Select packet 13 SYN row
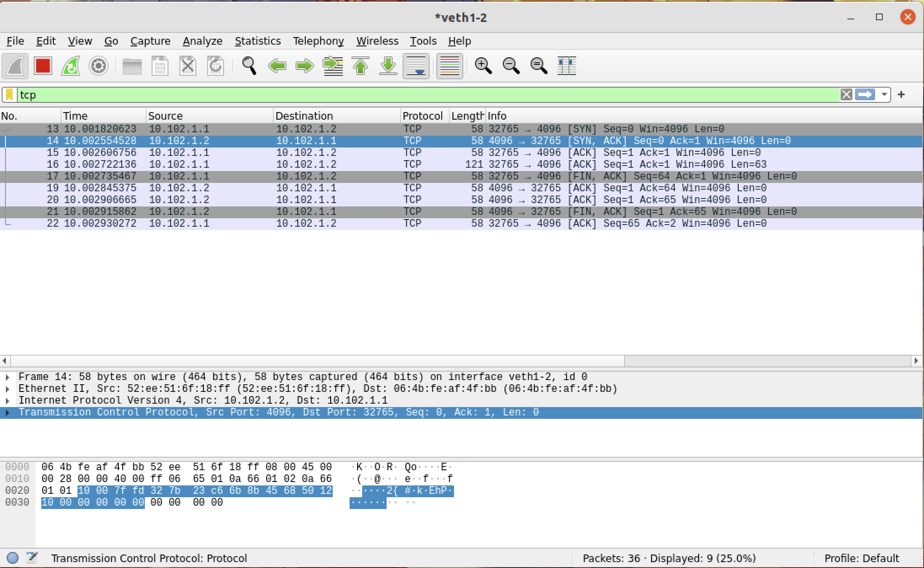The width and height of the screenshot is (924, 568). [x=461, y=129]
